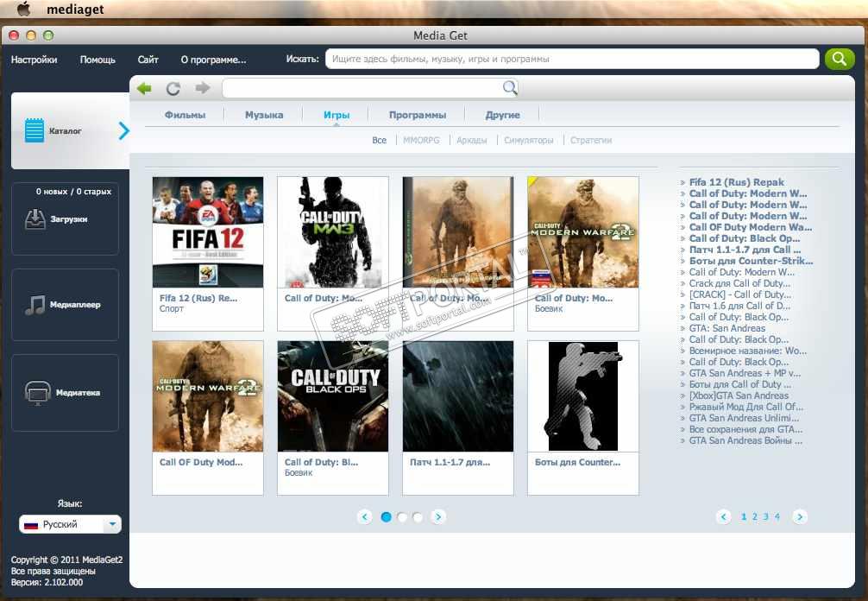Viewport: 868px width, 601px height.
Task: Open the Всемирное название: Wo... link
Action: (748, 351)
